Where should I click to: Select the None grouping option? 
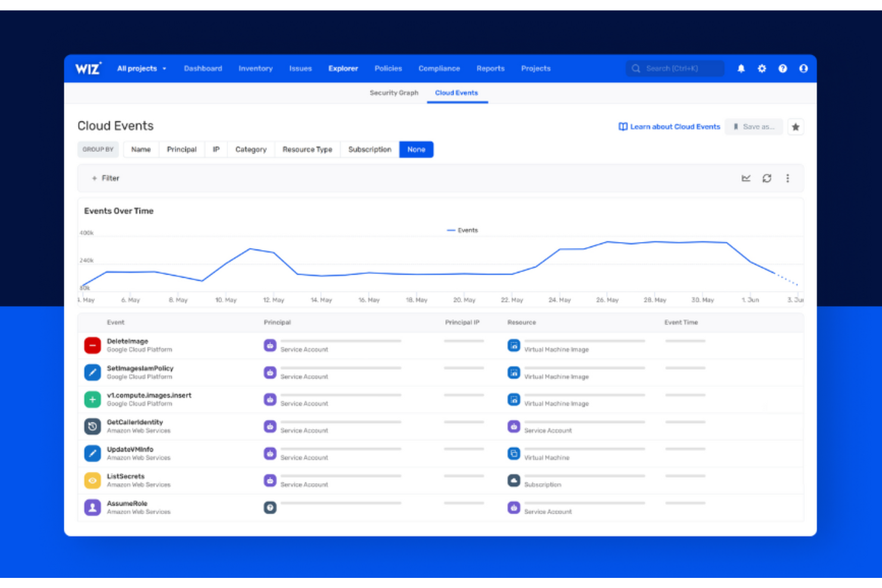416,150
